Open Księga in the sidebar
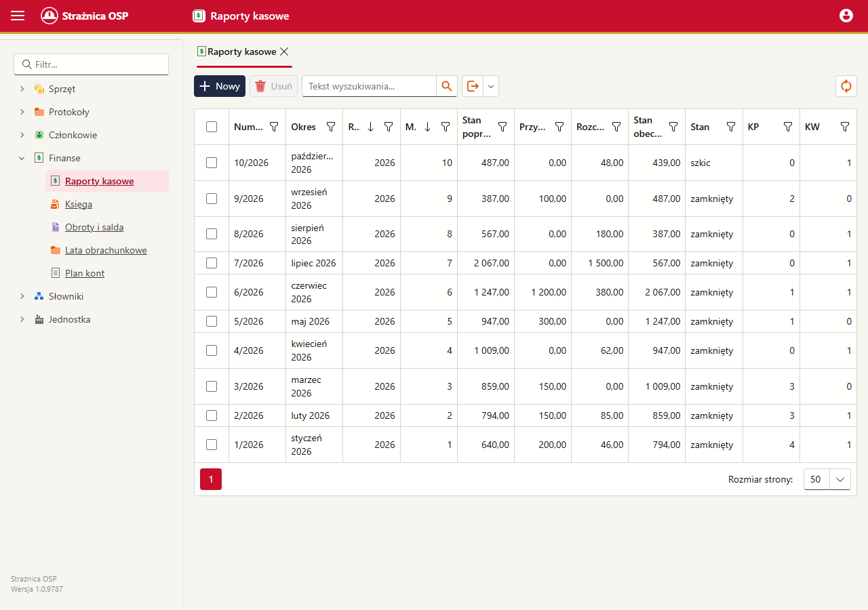868x610 pixels. click(79, 204)
